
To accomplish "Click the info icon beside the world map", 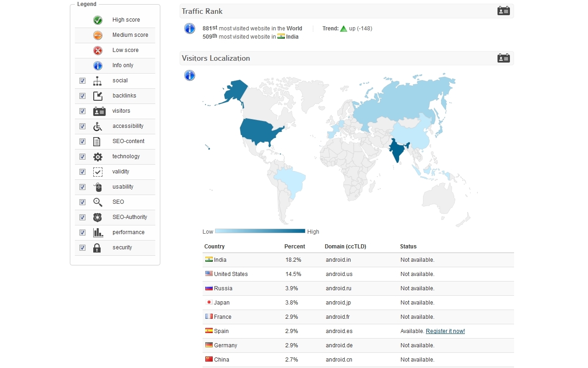I will [x=190, y=75].
